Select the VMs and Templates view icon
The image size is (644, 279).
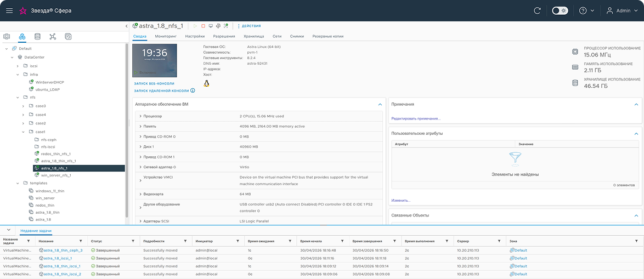click(22, 37)
